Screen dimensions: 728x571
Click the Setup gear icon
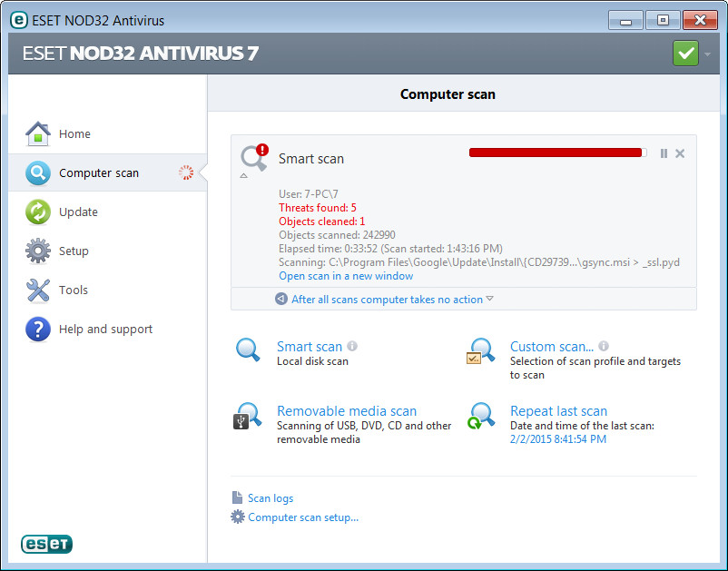tap(37, 251)
